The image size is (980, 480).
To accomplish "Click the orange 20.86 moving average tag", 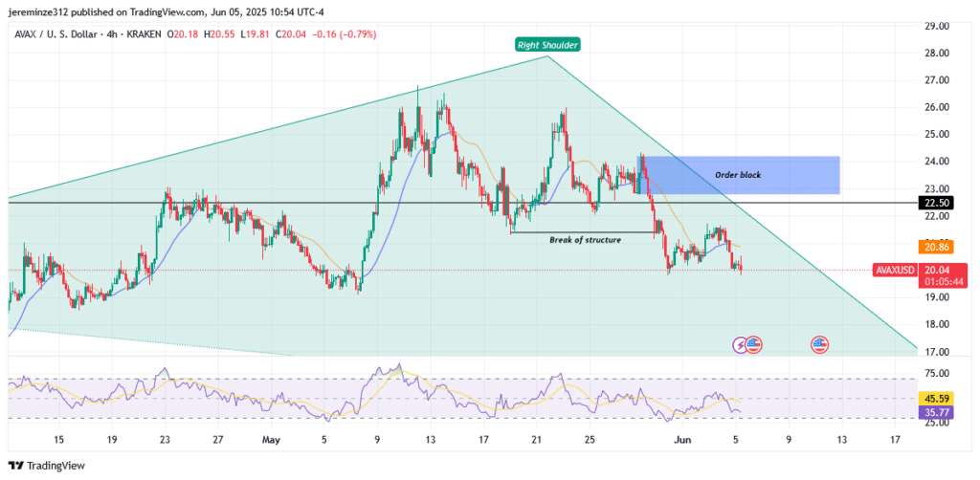I will click(935, 248).
